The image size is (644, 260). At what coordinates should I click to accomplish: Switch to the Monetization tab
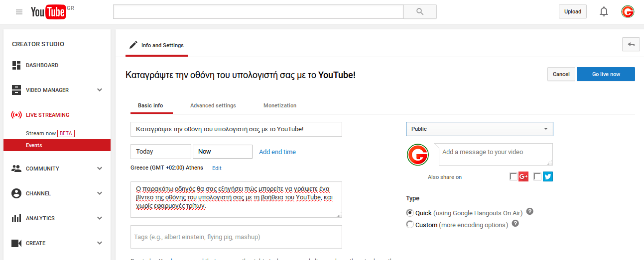[279, 105]
